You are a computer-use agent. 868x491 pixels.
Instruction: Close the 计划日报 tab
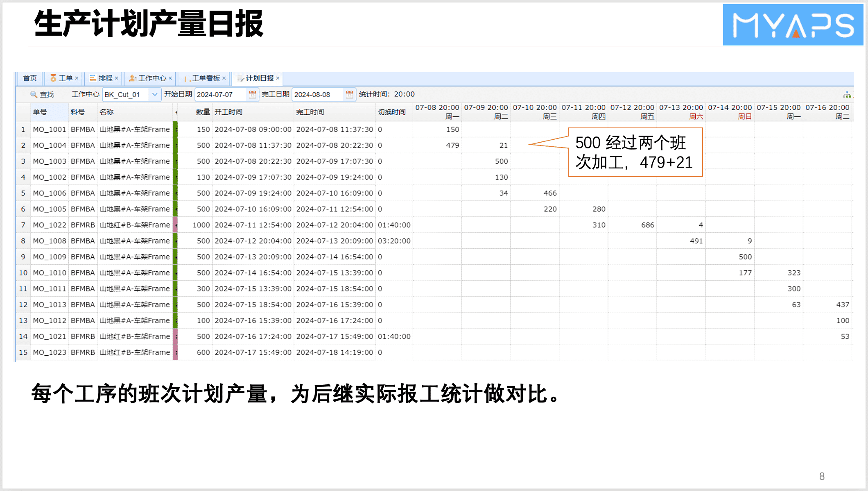[278, 78]
